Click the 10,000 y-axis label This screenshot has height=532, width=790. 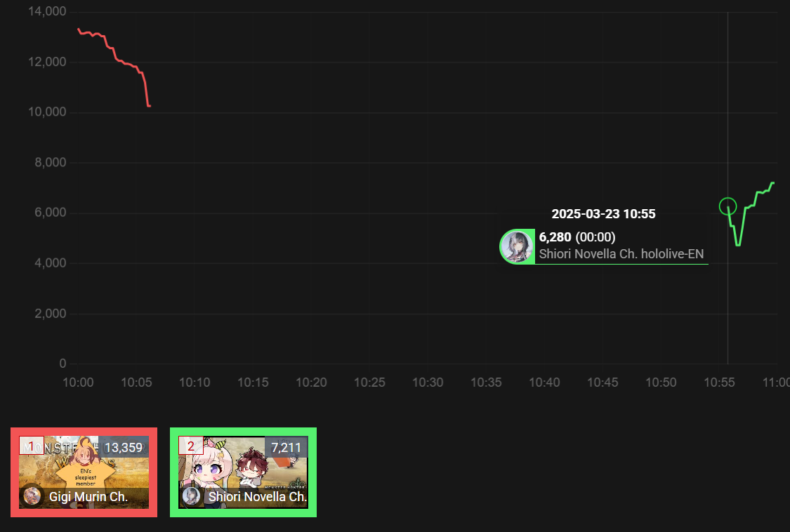tap(47, 112)
